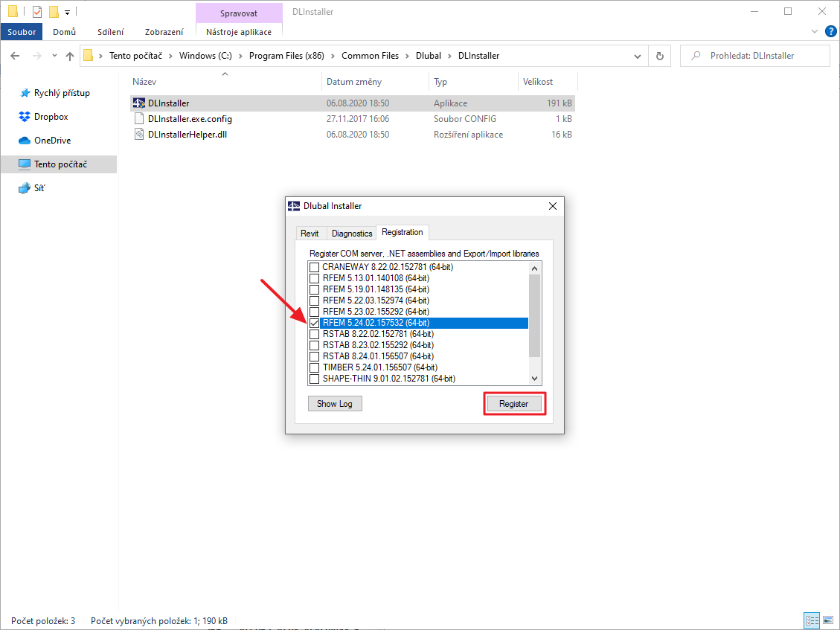
Task: Go up one folder level
Action: click(70, 56)
